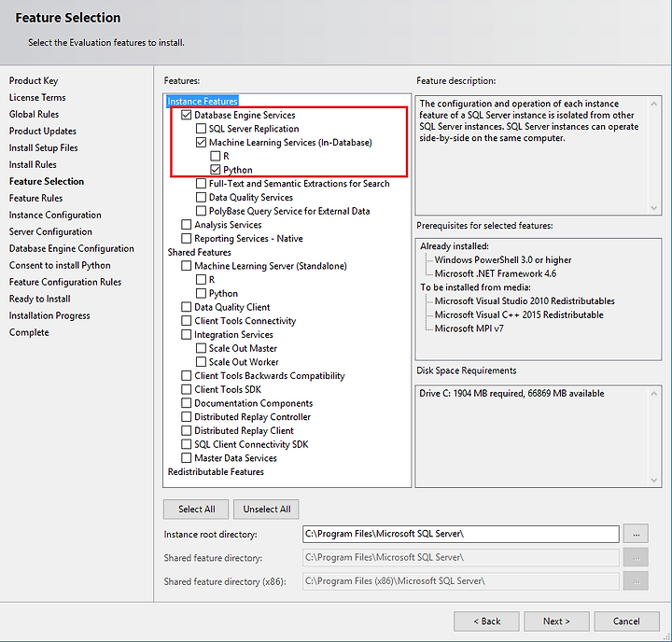Screen dimensions: 672x642
Task: Select Redistributable Features tree header
Action: [x=216, y=471]
